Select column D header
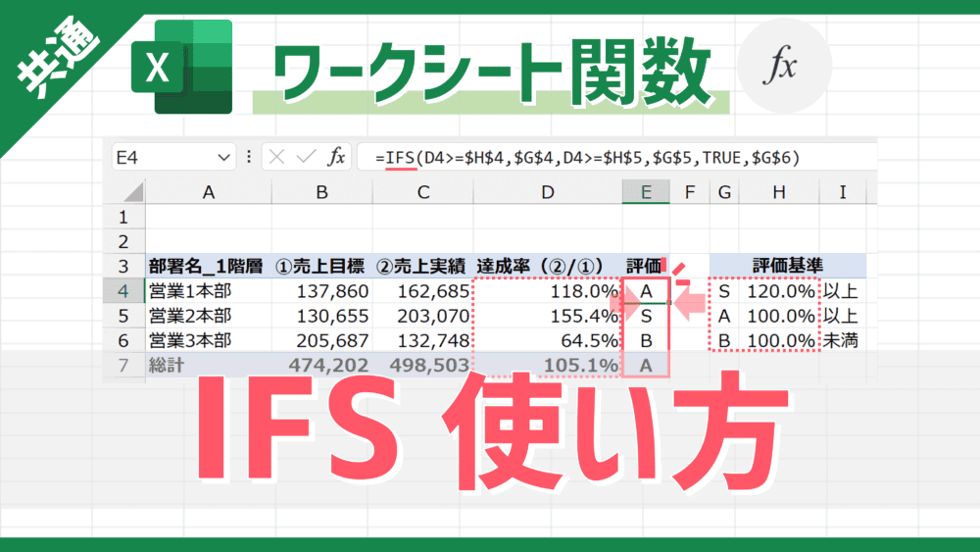This screenshot has height=552, width=980. pyautogui.click(x=548, y=192)
